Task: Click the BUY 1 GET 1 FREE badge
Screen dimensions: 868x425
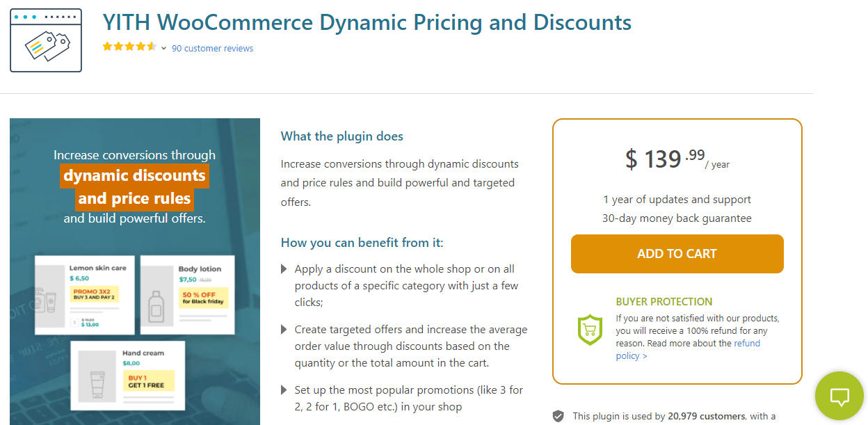Action: click(147, 381)
